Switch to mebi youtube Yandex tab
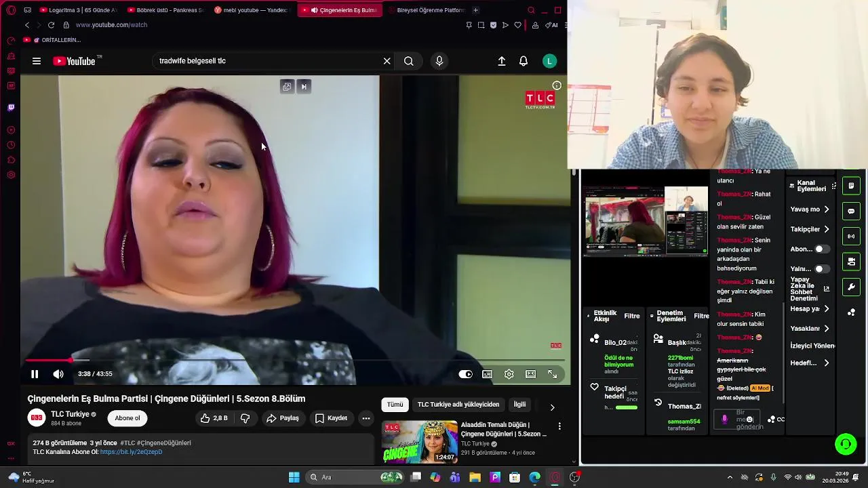The image size is (868, 488). (252, 10)
